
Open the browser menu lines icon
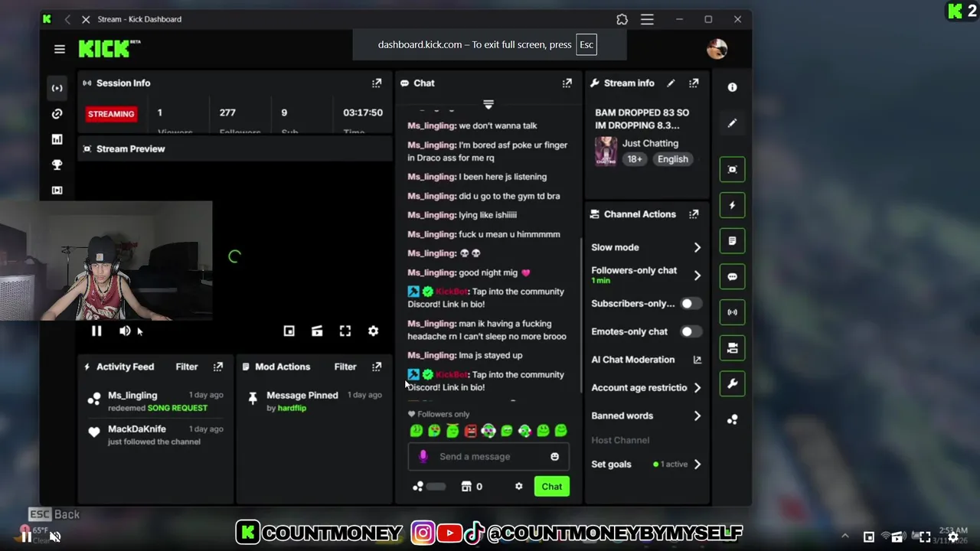tap(647, 19)
